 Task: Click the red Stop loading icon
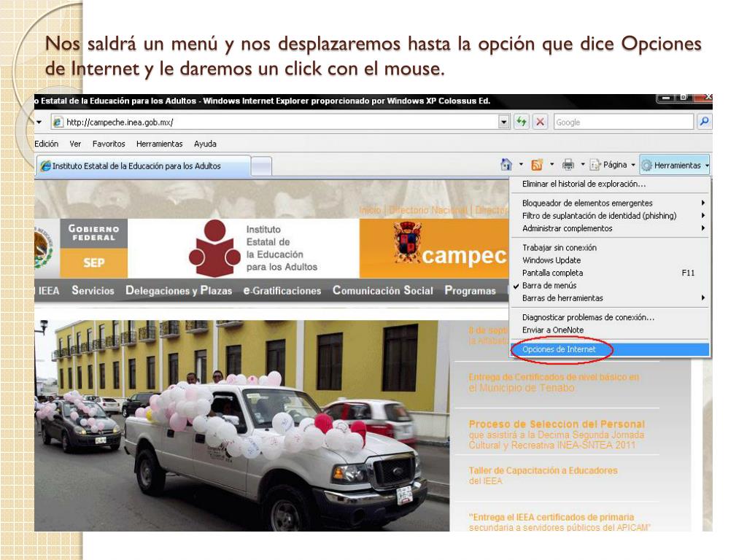540,122
